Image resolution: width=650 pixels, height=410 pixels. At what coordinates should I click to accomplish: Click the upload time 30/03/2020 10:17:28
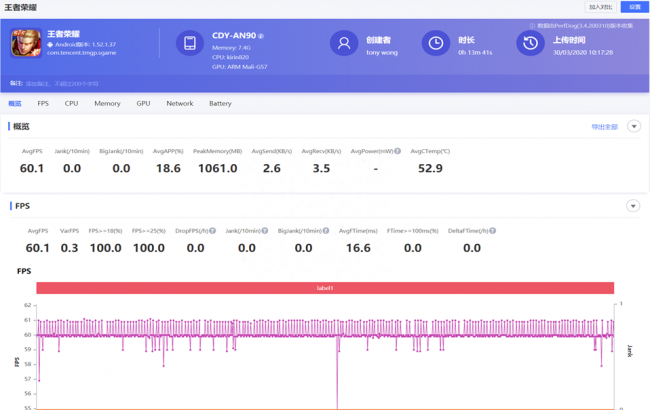click(x=583, y=53)
